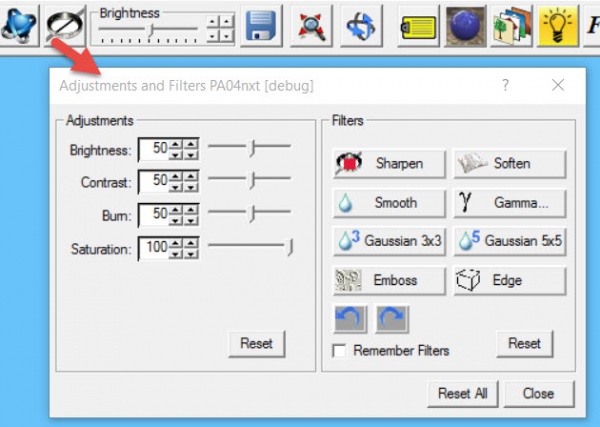The height and width of the screenshot is (427, 600).
Task: Click the Saturation value field showing 100
Action: (153, 248)
